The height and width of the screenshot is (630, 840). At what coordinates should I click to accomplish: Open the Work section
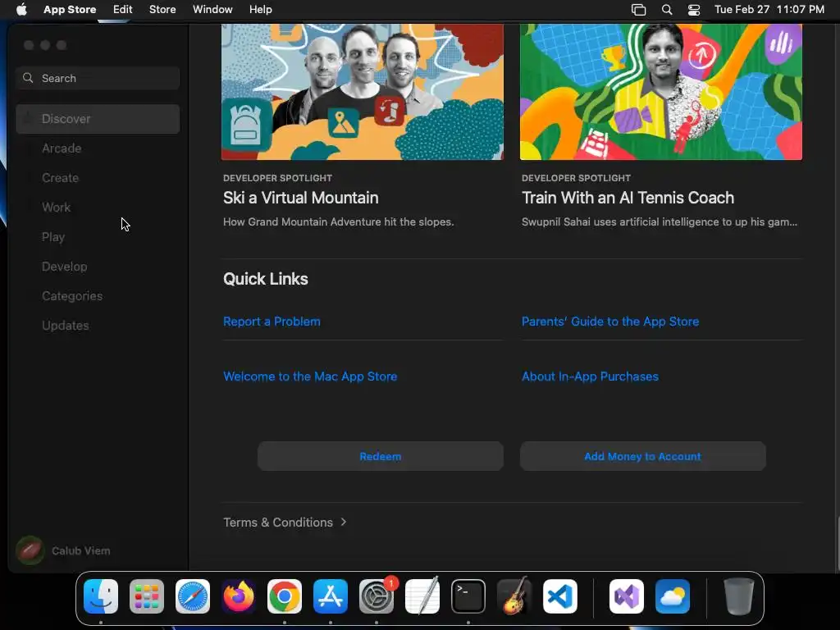tap(98, 208)
